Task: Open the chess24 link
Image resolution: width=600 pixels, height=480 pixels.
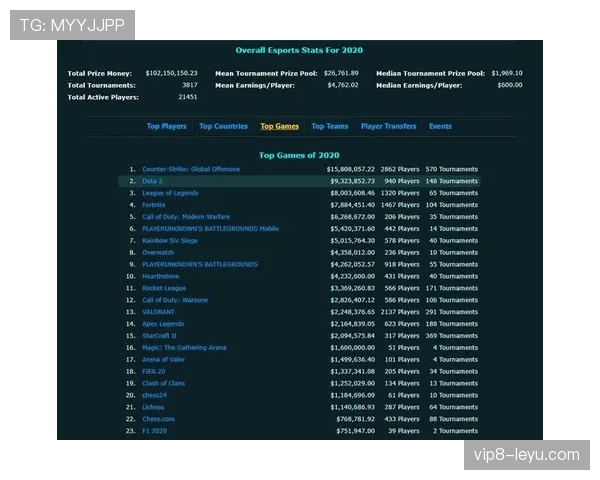Action: click(155, 395)
